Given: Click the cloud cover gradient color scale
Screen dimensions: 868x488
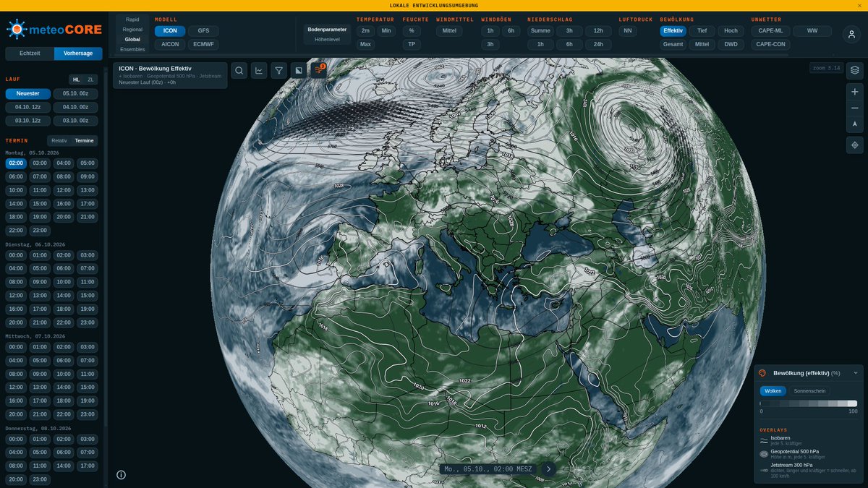Looking at the screenshot, I should 808,403.
